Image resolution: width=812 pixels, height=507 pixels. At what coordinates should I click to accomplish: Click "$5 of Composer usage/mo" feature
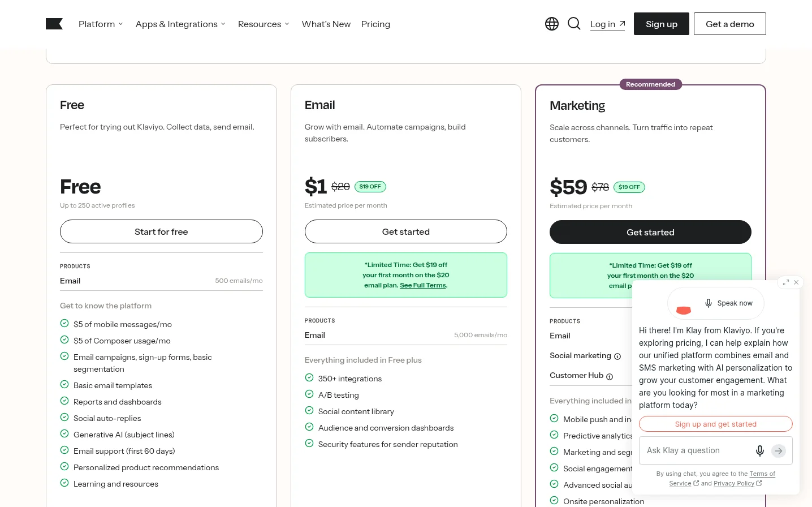122,341
